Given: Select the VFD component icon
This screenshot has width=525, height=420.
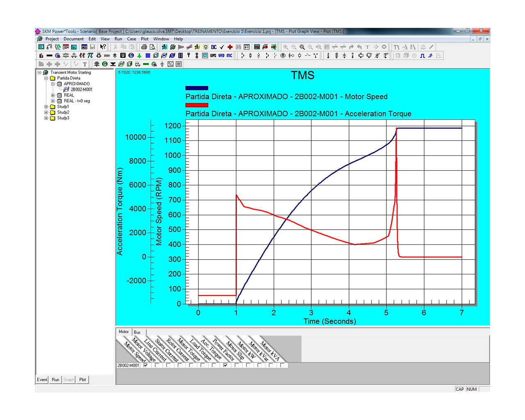Looking at the screenshot, I should coord(221,55).
